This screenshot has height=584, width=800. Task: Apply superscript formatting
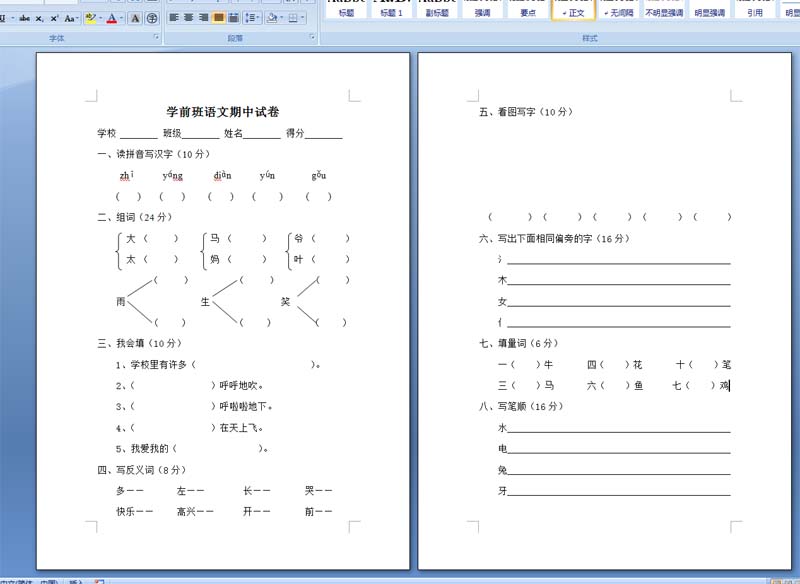(x=55, y=18)
